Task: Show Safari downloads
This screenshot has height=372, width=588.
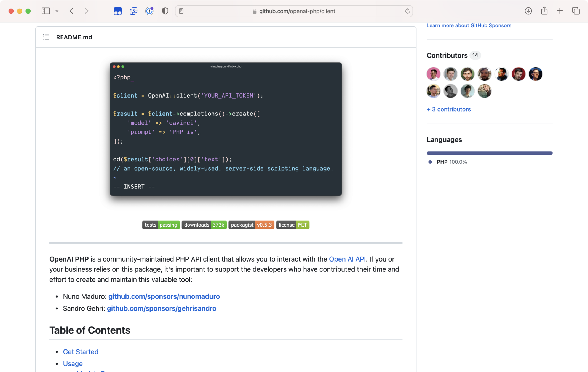Action: [x=528, y=11]
